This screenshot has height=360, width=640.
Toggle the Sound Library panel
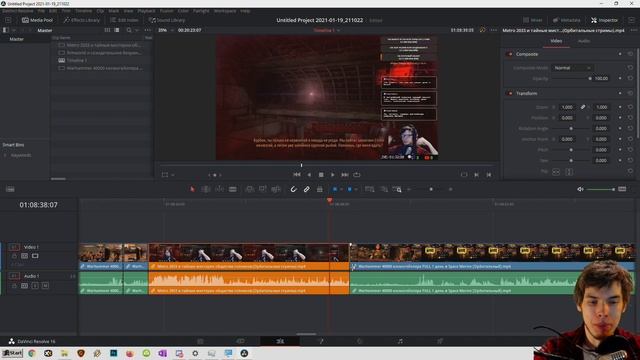[167, 20]
